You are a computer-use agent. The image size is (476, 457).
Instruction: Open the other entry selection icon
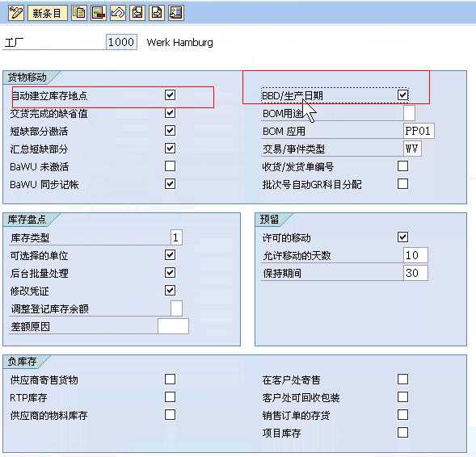pos(176,14)
